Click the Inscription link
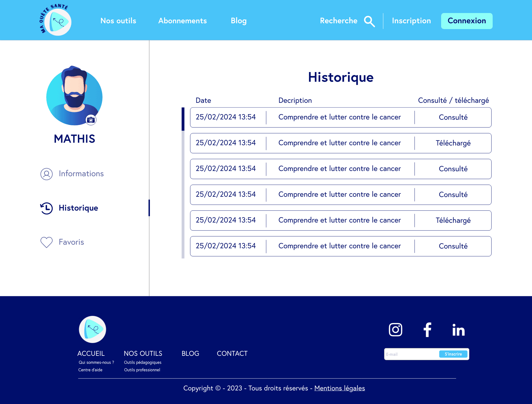Image resolution: width=532 pixels, height=404 pixels. (411, 21)
